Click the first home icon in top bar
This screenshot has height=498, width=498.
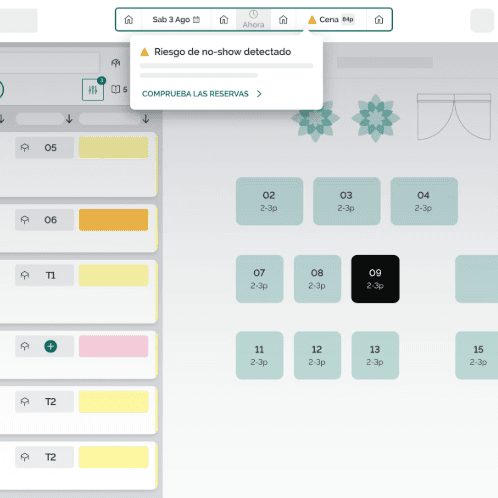coord(129,20)
